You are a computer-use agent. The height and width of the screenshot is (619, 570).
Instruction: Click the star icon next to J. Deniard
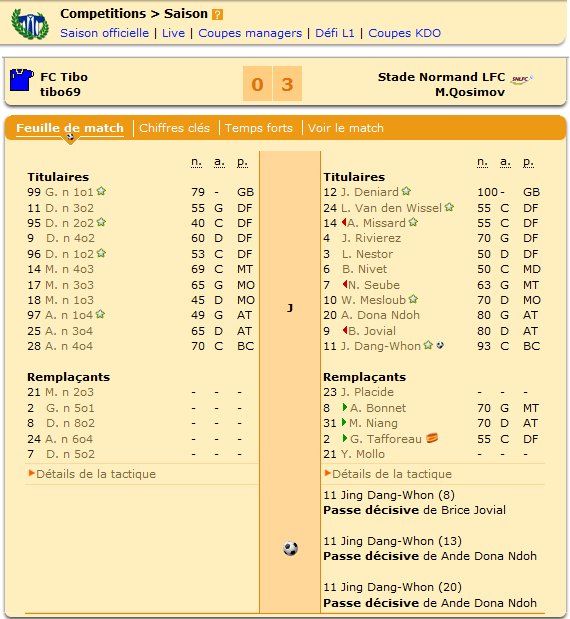406,191
